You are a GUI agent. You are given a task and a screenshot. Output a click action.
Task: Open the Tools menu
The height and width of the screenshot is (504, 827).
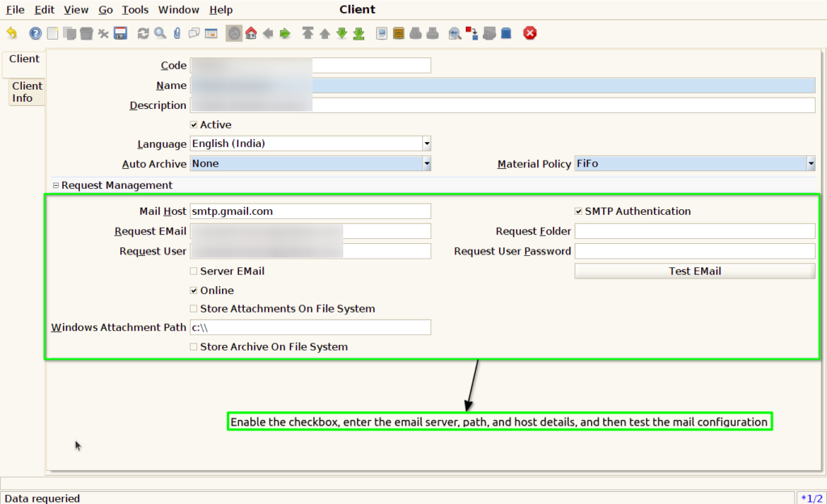pos(135,10)
